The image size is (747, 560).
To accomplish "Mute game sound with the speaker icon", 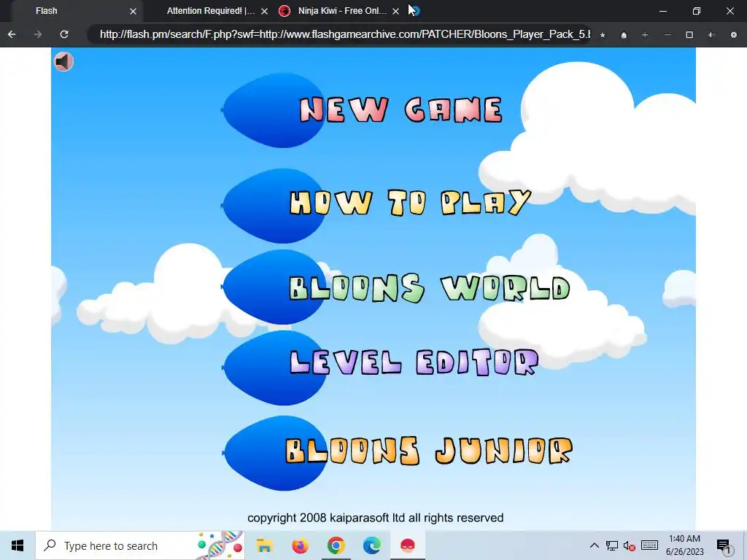I will click(63, 61).
